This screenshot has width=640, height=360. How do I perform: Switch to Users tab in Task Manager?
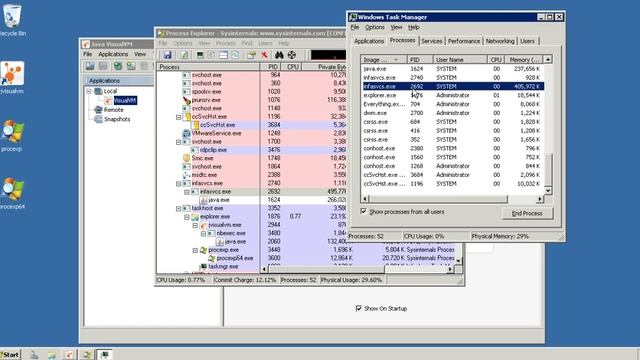pos(527,41)
